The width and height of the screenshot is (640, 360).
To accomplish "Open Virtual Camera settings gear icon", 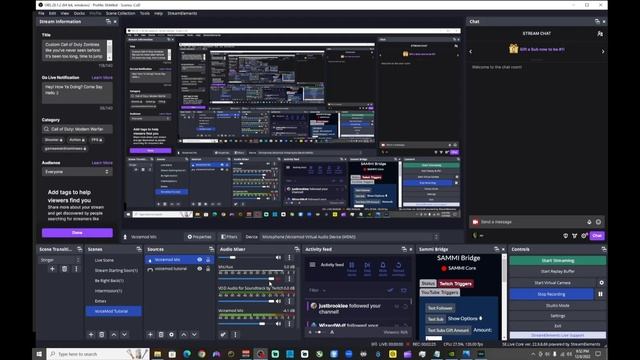I will (601, 282).
